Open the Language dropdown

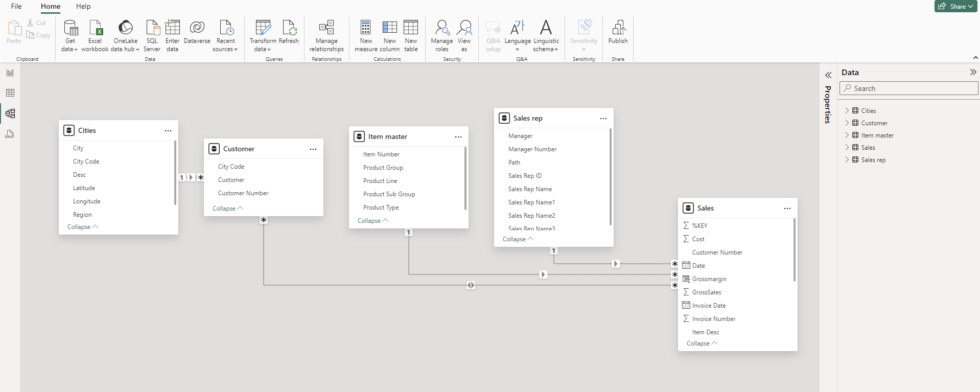click(518, 36)
